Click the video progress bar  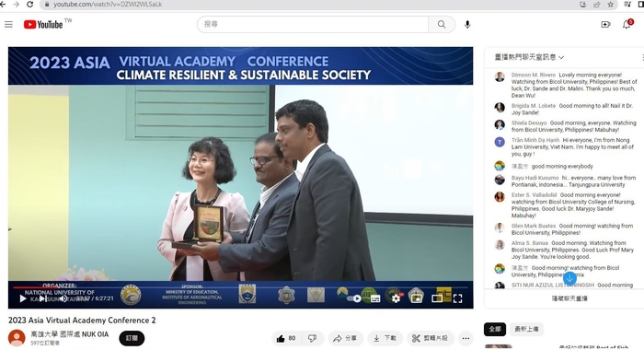(240, 287)
